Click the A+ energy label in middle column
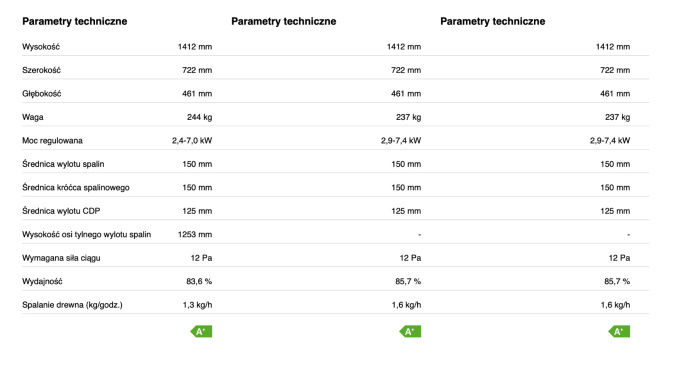 click(x=410, y=332)
